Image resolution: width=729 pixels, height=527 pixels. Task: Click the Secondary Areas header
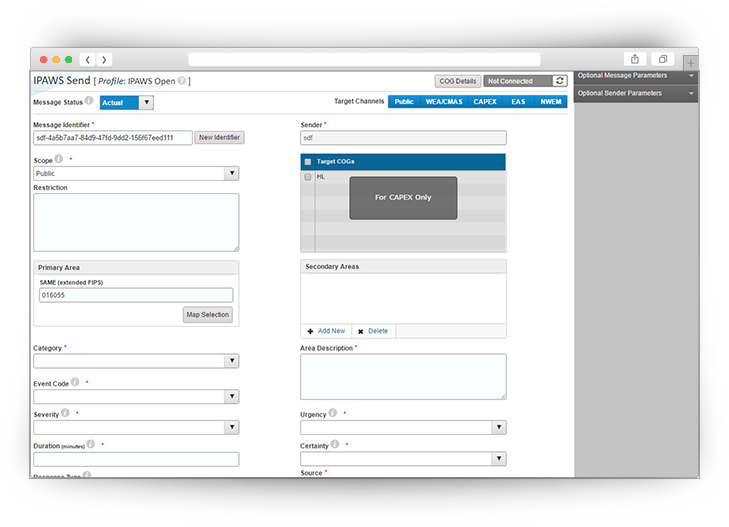point(403,266)
